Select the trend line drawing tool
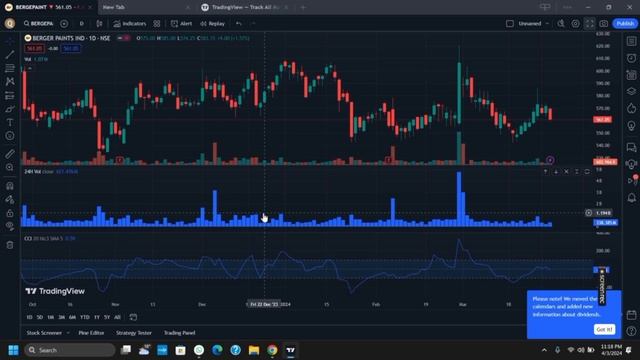Viewport: 640px width, 360px height. [x=10, y=54]
